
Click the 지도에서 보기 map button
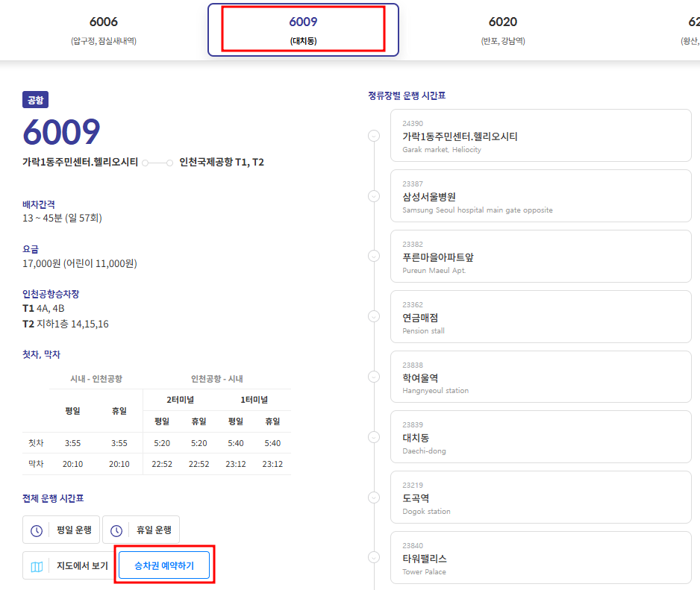pyautogui.click(x=69, y=565)
